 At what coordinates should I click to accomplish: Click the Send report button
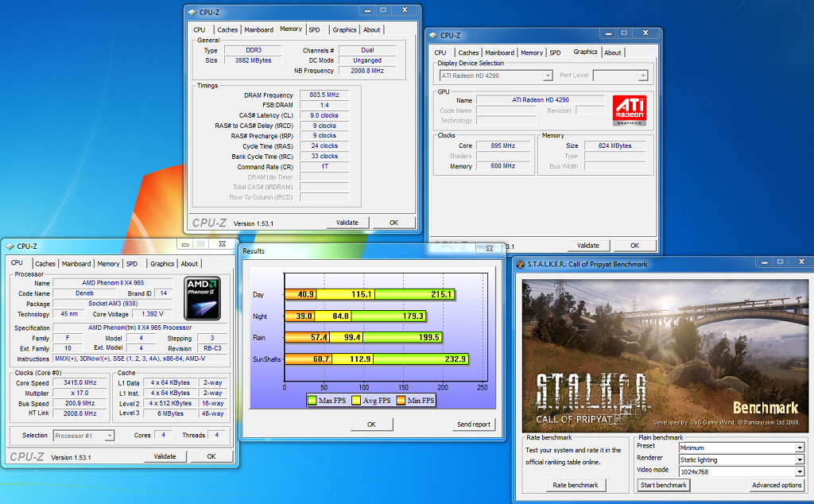(x=474, y=425)
